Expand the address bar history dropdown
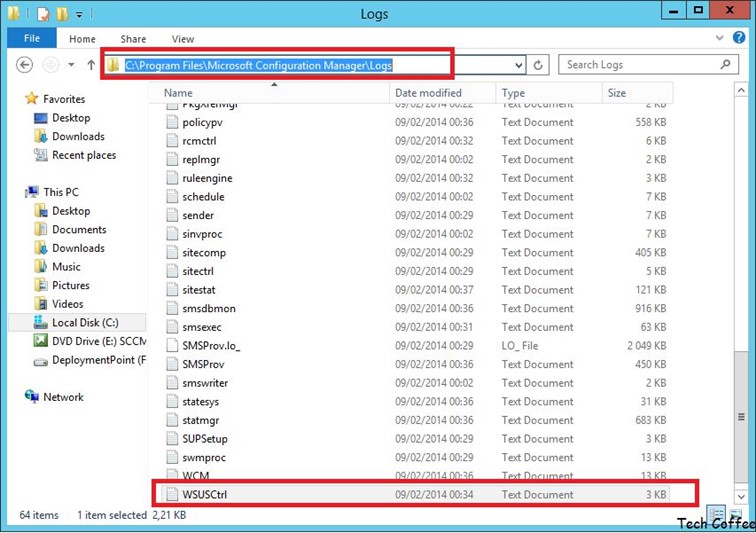The image size is (756, 533). [x=518, y=65]
